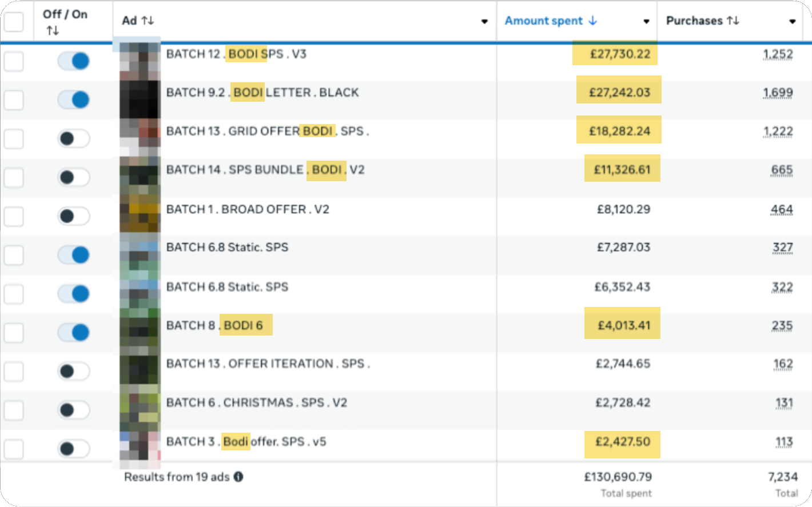812x507 pixels.
Task: Open the Amount spent column dropdown arrow
Action: coord(646,22)
